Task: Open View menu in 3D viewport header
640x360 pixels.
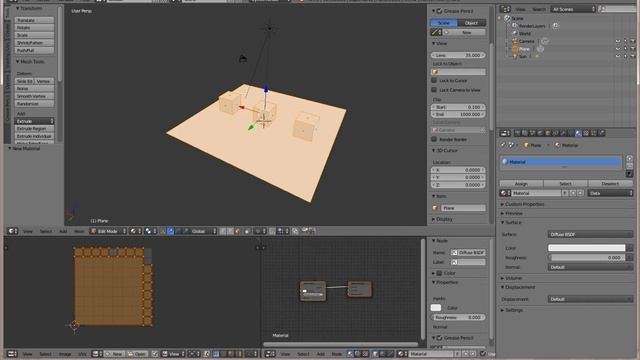Action: [27, 231]
